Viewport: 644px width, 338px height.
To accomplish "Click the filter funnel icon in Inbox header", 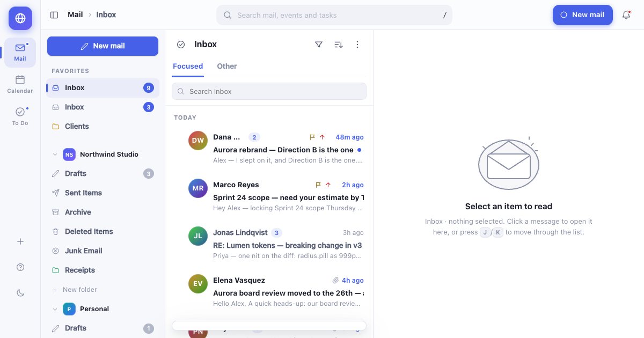I will tap(319, 45).
